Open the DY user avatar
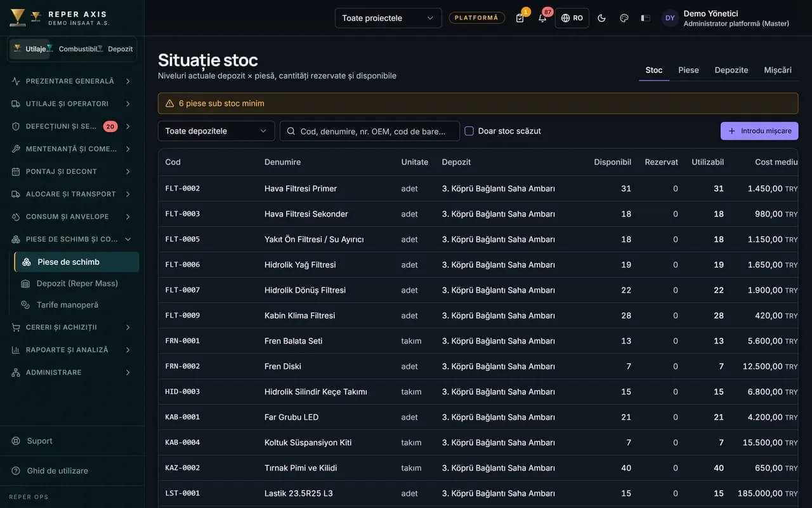This screenshot has height=508, width=812. tap(670, 18)
